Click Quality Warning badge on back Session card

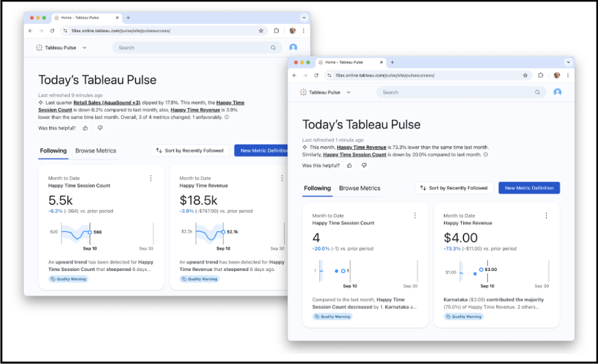click(x=68, y=279)
